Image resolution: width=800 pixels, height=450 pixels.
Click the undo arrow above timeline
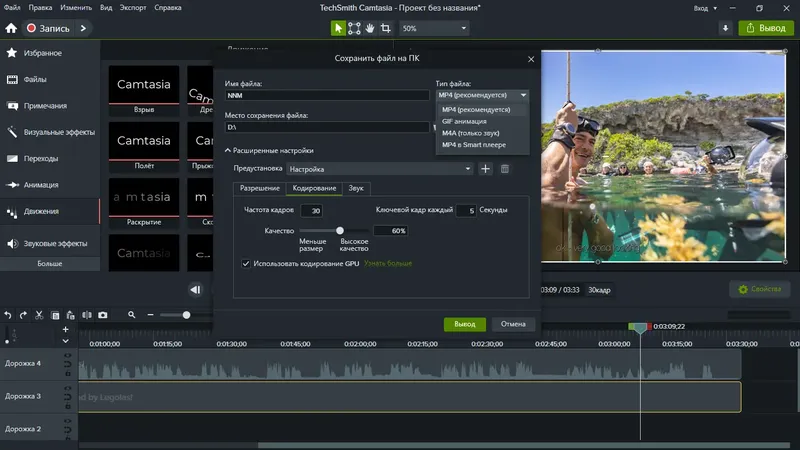8,314
